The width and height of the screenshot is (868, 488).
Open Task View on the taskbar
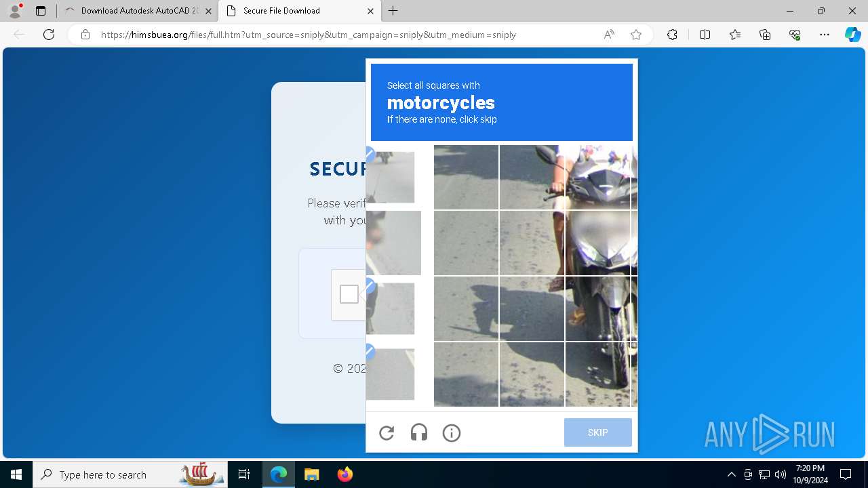point(244,474)
